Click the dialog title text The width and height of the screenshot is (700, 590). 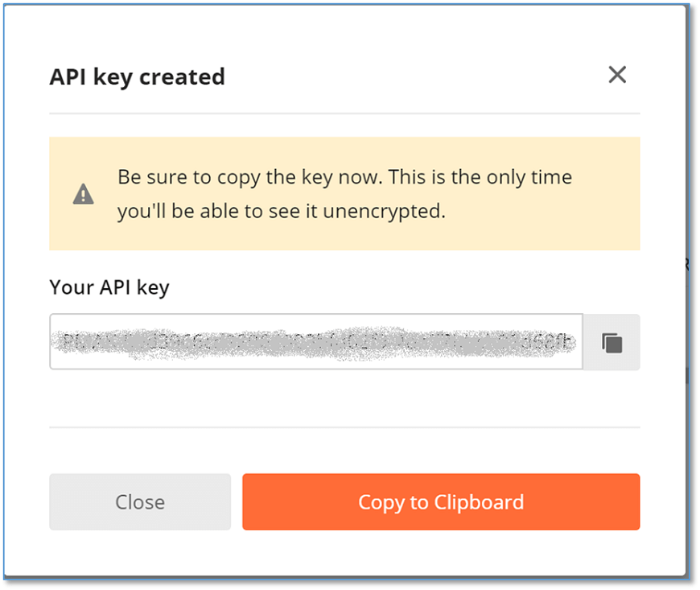click(x=137, y=77)
